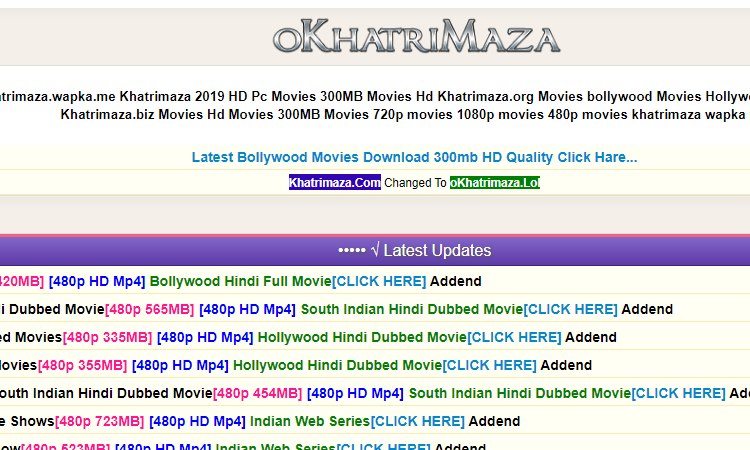Open green Hollywood Hindi Dubbed Movie in 355MB row
This screenshot has height=450, width=750.
pos(337,366)
